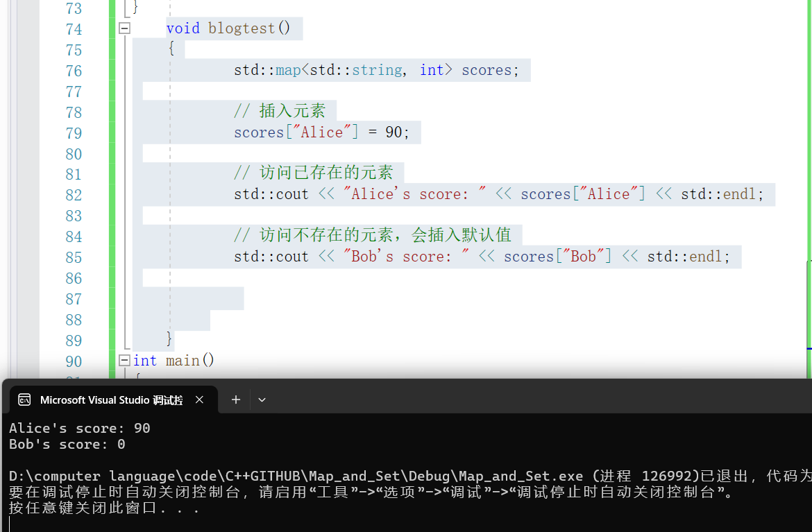Click the 'Alice's score: 90' console output
The image size is (812, 532).
tap(79, 428)
